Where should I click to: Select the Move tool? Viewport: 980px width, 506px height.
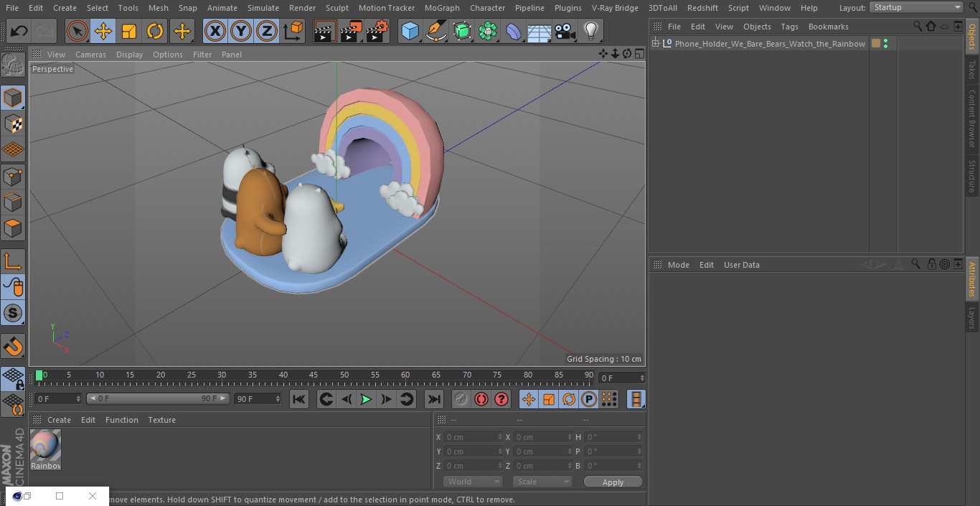point(103,32)
